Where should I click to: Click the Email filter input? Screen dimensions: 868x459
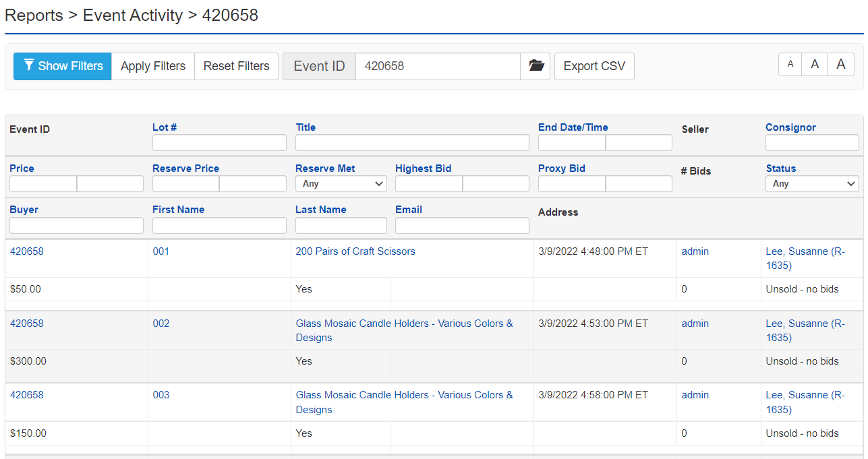[x=462, y=225]
